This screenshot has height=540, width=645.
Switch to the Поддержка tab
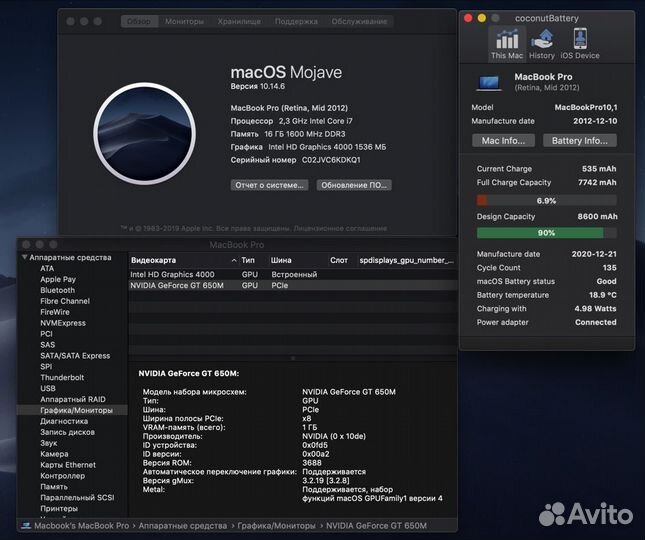tap(296, 21)
